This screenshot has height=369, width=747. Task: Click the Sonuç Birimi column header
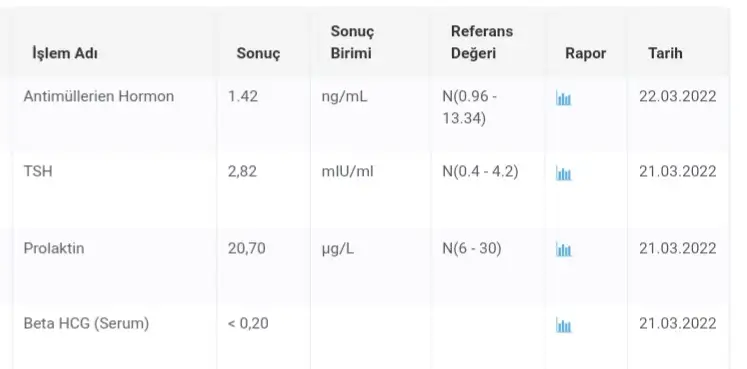point(352,42)
